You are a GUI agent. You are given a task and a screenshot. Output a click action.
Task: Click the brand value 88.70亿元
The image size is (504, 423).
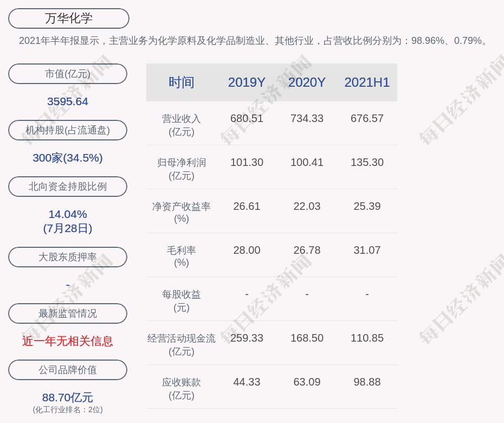coord(68,398)
